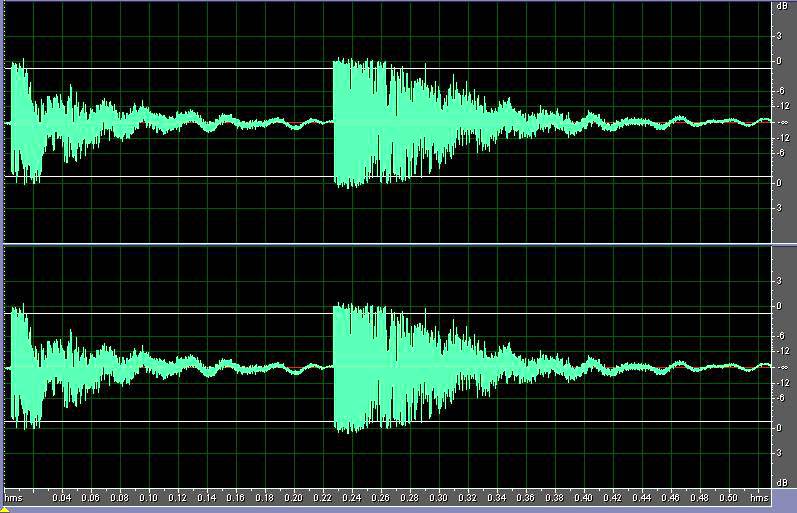Click the first transient peak in bottom channel
Image resolution: width=797 pixels, height=513 pixels.
click(x=16, y=311)
